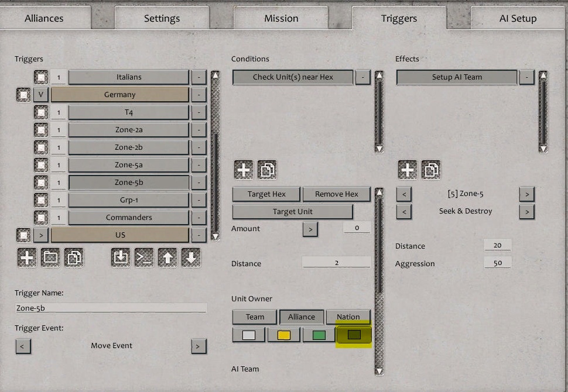Toggle checkbox for Germany group
568x392 pixels.
tap(23, 95)
